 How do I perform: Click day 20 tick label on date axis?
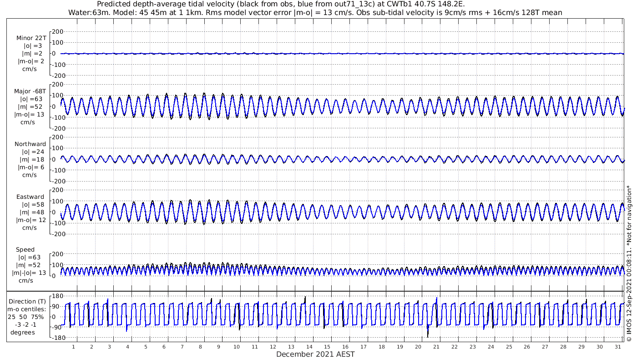[x=418, y=347]
